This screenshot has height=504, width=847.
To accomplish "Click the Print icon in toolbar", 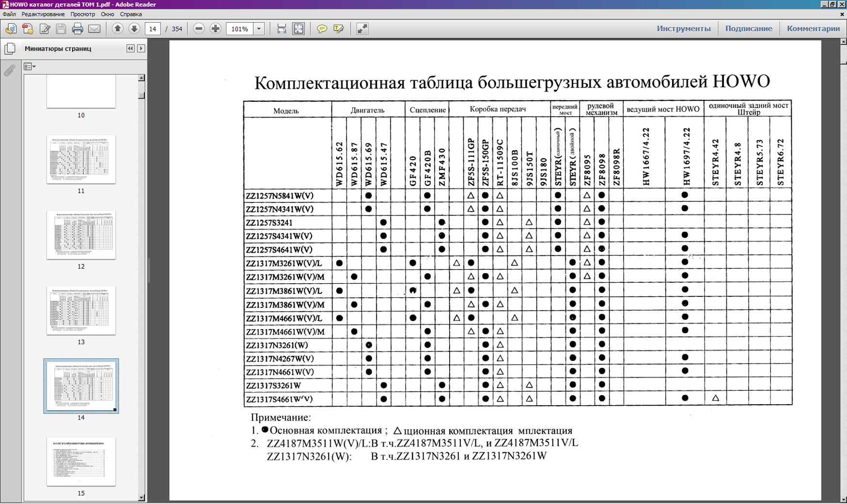I will tap(77, 29).
